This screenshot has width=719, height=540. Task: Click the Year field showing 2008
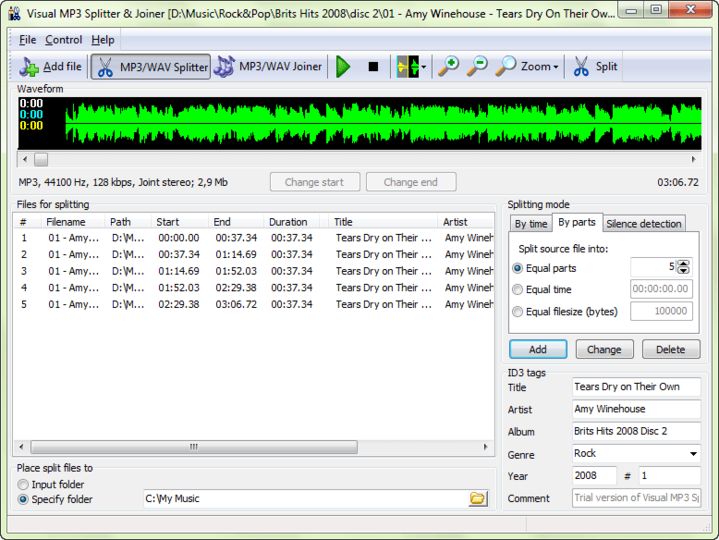pyautogui.click(x=594, y=475)
